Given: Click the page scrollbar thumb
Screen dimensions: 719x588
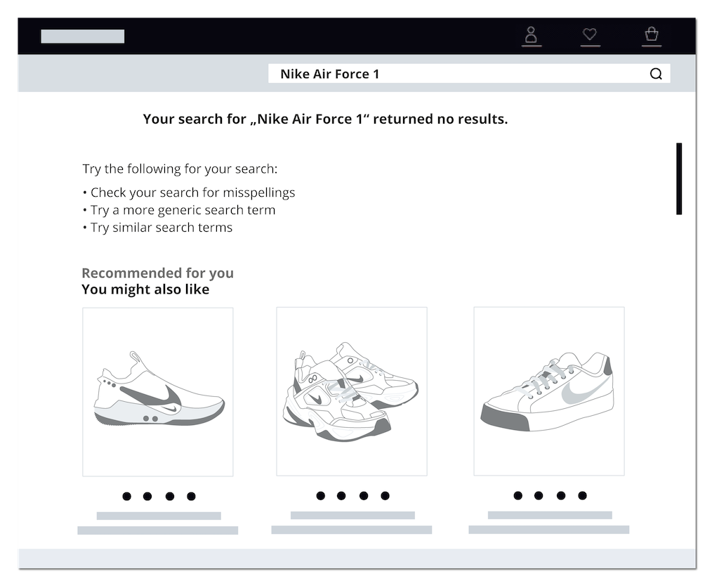Looking at the screenshot, I should 679,179.
